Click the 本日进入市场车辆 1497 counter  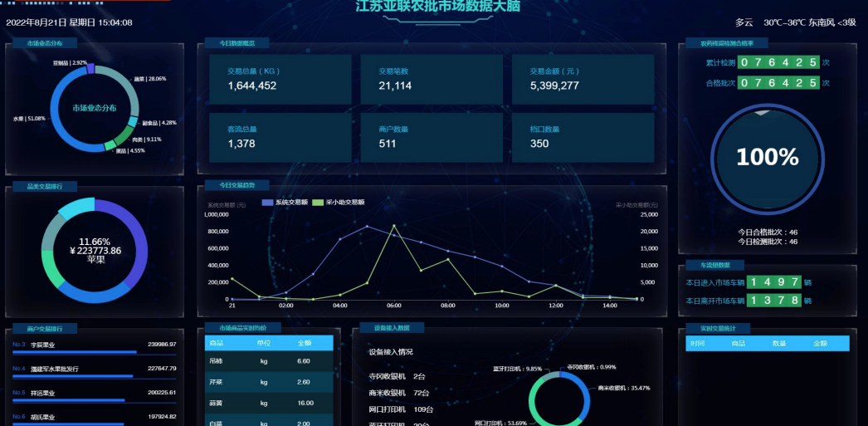tap(774, 282)
